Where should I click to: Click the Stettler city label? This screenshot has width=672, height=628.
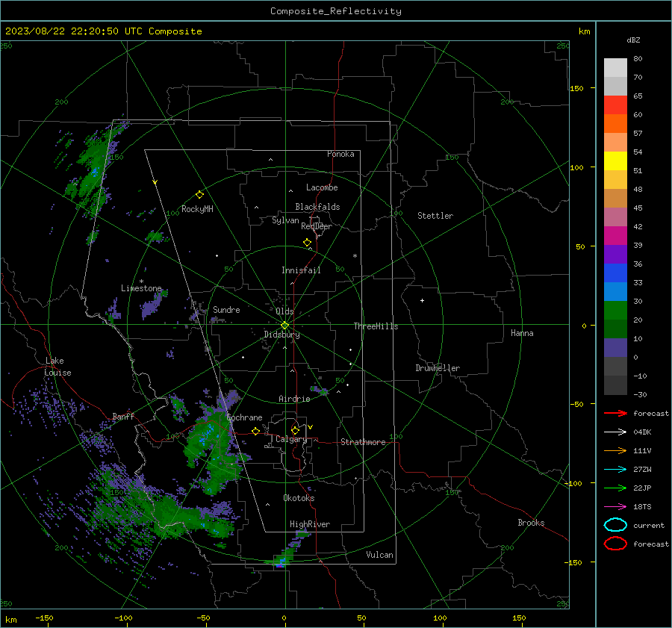[435, 216]
